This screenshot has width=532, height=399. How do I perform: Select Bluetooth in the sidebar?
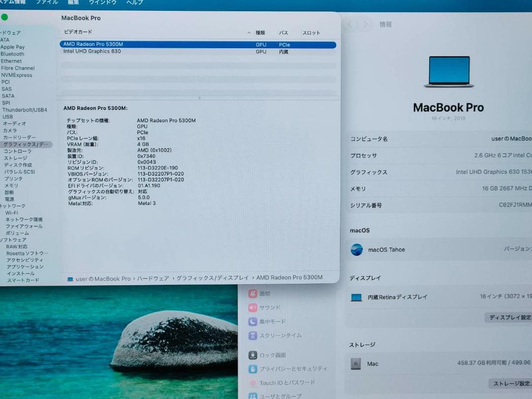click(x=12, y=54)
